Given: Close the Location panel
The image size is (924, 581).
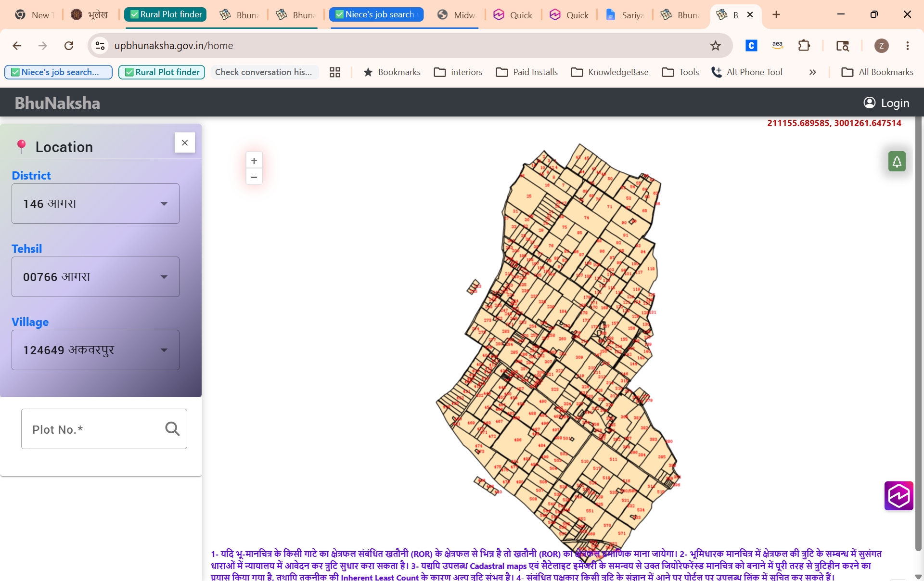Looking at the screenshot, I should (185, 142).
